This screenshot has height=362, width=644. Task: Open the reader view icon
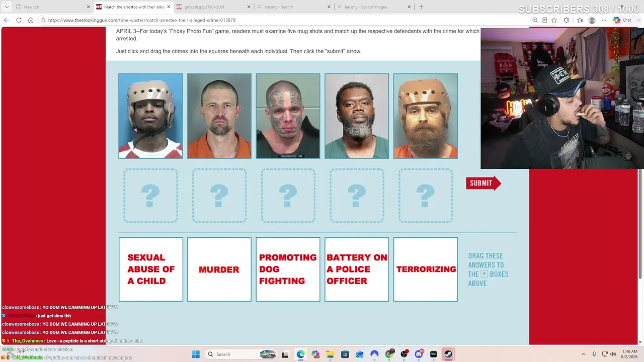pos(544,20)
